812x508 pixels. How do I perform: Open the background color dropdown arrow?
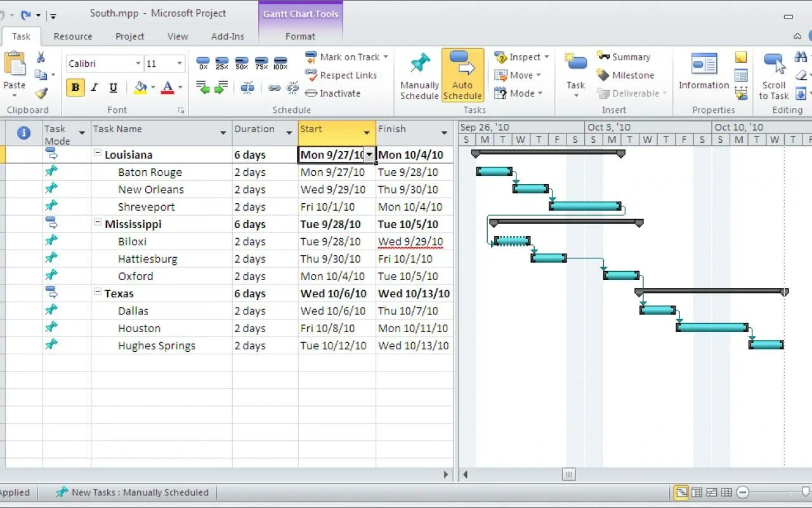[153, 88]
